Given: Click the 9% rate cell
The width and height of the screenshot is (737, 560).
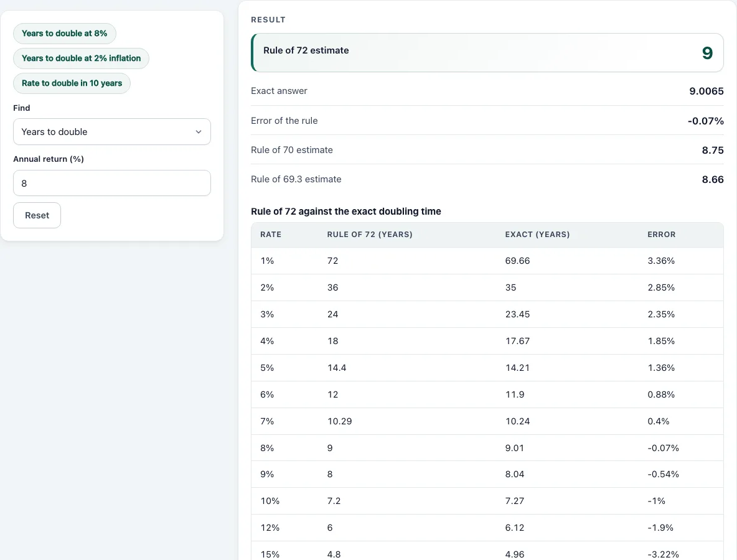Looking at the screenshot, I should point(267,475).
